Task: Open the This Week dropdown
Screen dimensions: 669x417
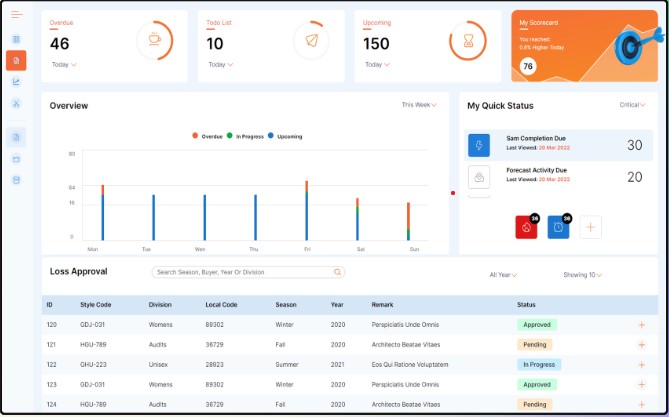Action: click(x=418, y=104)
